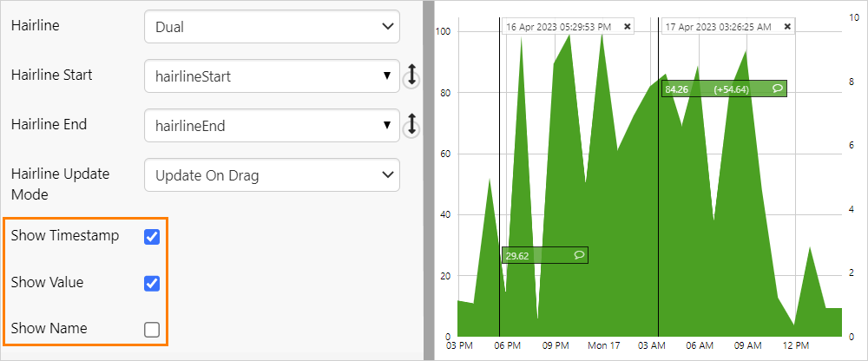Click the 17 Apr 2023 03:26:25 AM timestamp
Viewport: 868px width, 361px height.
(x=720, y=27)
